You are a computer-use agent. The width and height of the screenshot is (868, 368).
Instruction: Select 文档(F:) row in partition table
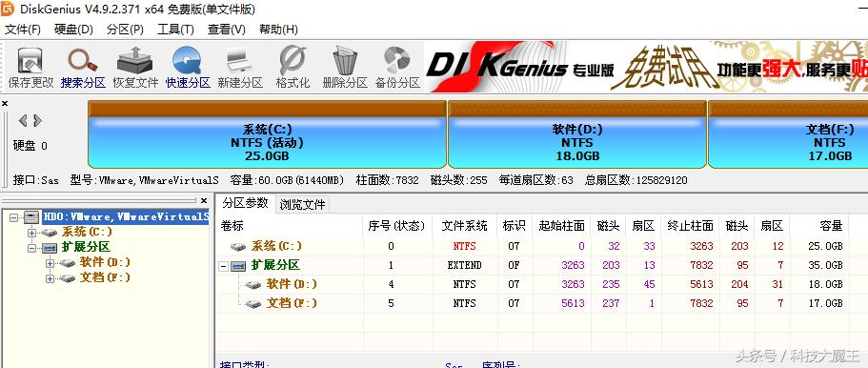(292, 303)
